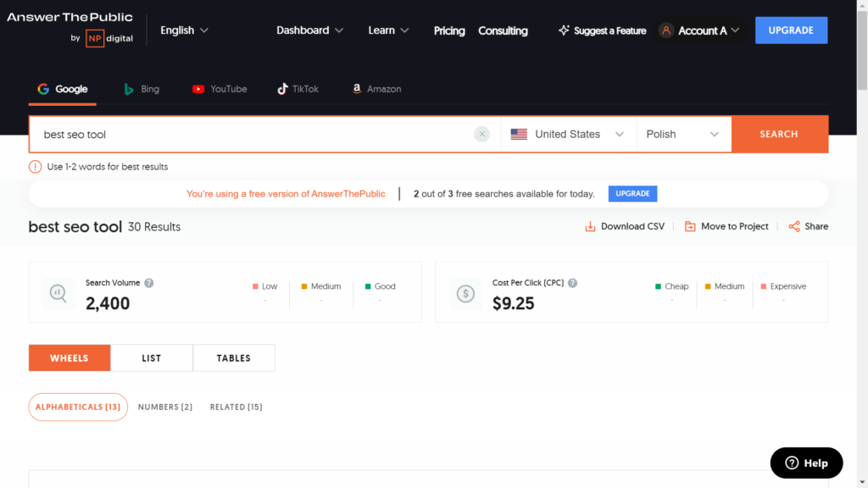Select RELATED (15) filter
Viewport: 868px width, 488px height.
[236, 407]
